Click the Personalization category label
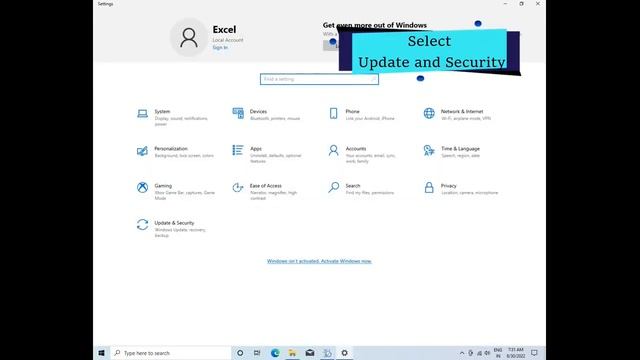The width and height of the screenshot is (640, 360). (x=171, y=149)
